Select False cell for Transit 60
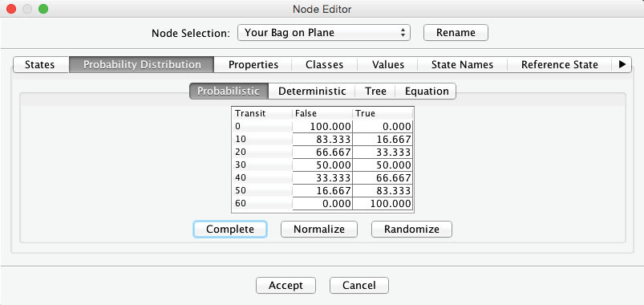Image resolution: width=644 pixels, height=305 pixels. pyautogui.click(x=322, y=204)
